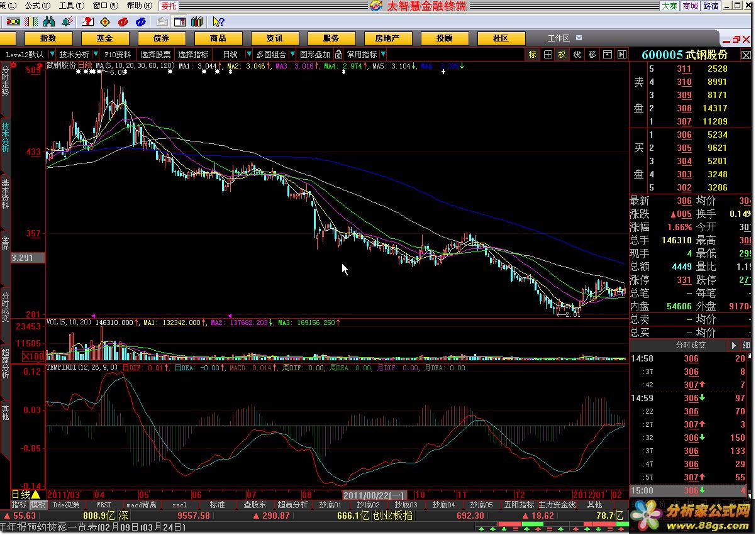Click the traffic light toolbar icon
The width and height of the screenshot is (756, 535).
pos(12,21)
